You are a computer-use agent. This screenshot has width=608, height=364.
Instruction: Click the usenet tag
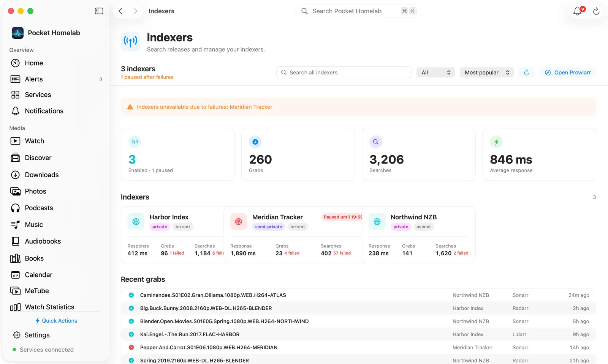click(424, 227)
